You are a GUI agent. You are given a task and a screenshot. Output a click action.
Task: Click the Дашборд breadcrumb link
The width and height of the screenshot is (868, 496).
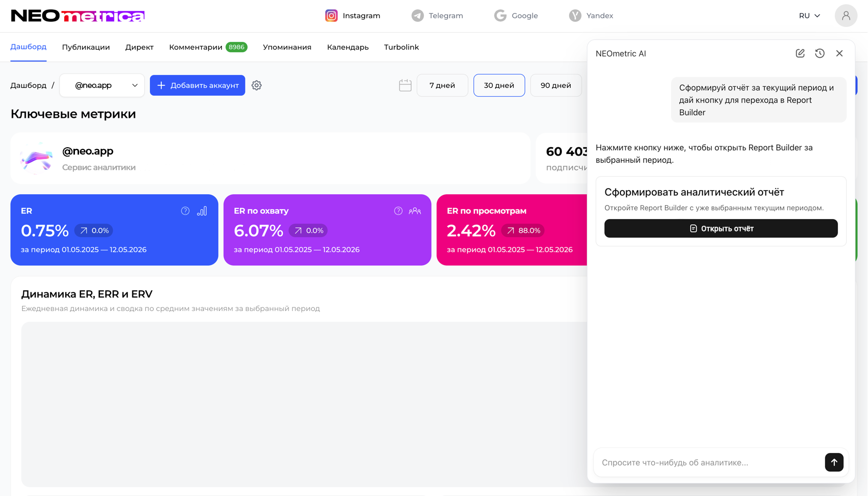click(28, 85)
